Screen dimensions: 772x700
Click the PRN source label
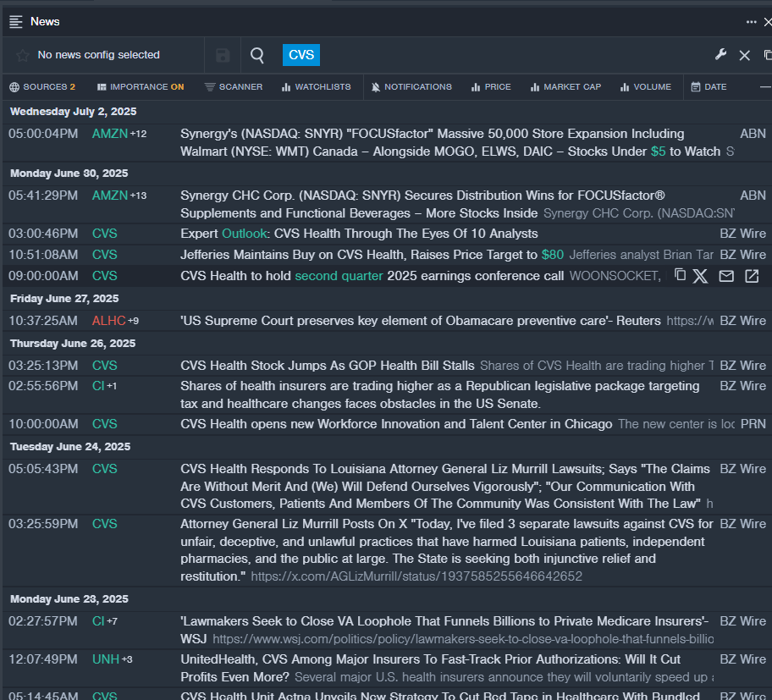[753, 424]
